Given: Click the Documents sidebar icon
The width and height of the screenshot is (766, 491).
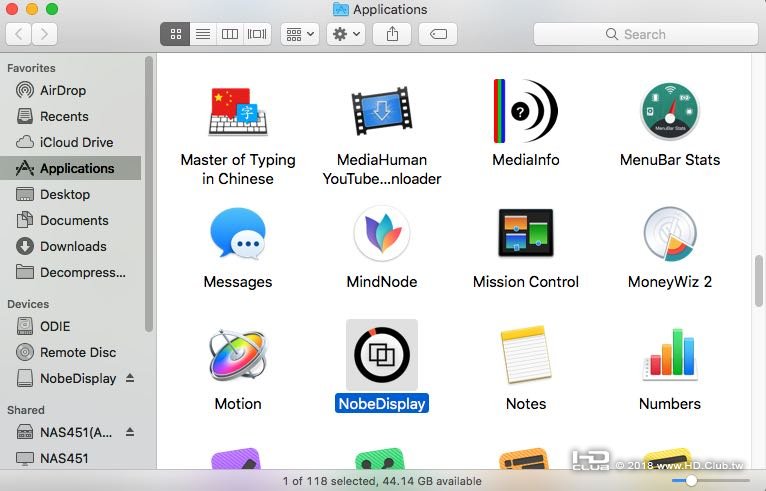Looking at the screenshot, I should click(25, 220).
